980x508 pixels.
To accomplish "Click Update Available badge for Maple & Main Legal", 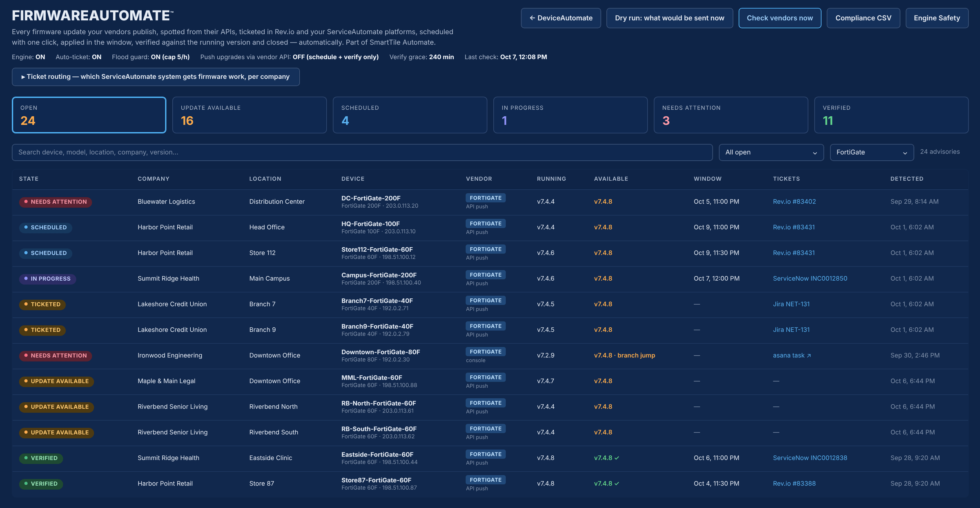I will [56, 381].
